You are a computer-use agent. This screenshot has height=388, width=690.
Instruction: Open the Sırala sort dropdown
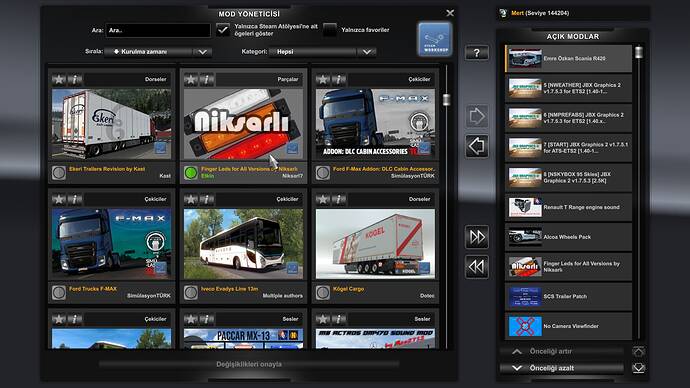[158, 52]
